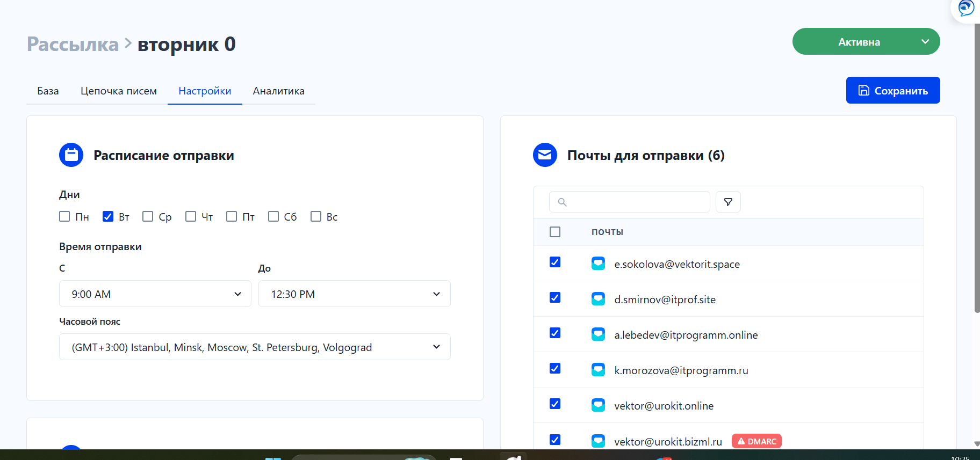This screenshot has width=980, height=460.
Task: Click the k.morozova@itprogramm.ru address text
Action: [681, 370]
